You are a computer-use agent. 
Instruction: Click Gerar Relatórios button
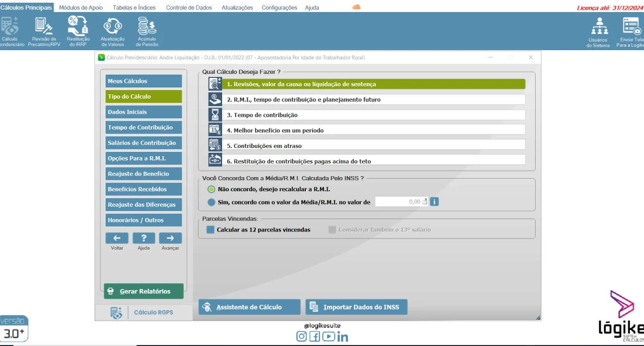[144, 291]
